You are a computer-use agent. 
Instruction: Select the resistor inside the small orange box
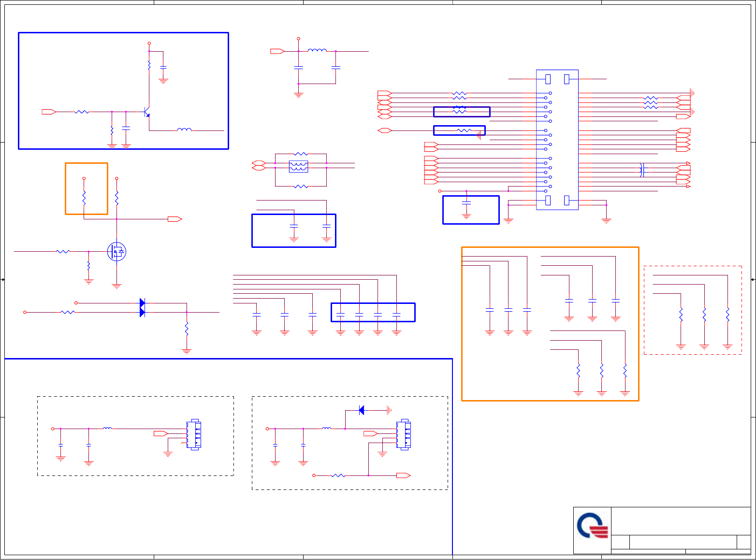tap(84, 198)
